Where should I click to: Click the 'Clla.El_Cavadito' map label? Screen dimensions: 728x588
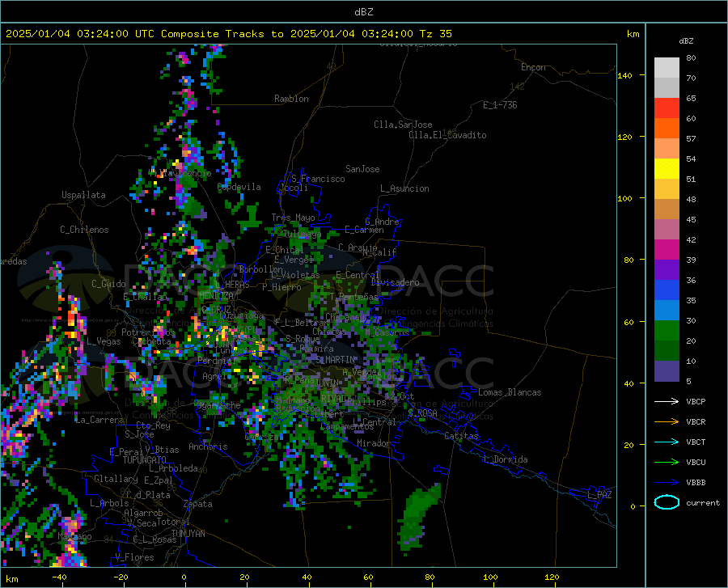click(447, 135)
